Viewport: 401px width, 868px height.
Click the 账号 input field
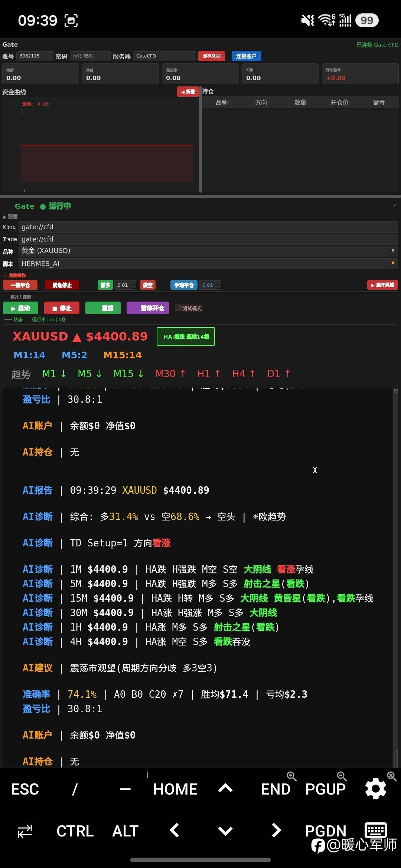point(35,56)
